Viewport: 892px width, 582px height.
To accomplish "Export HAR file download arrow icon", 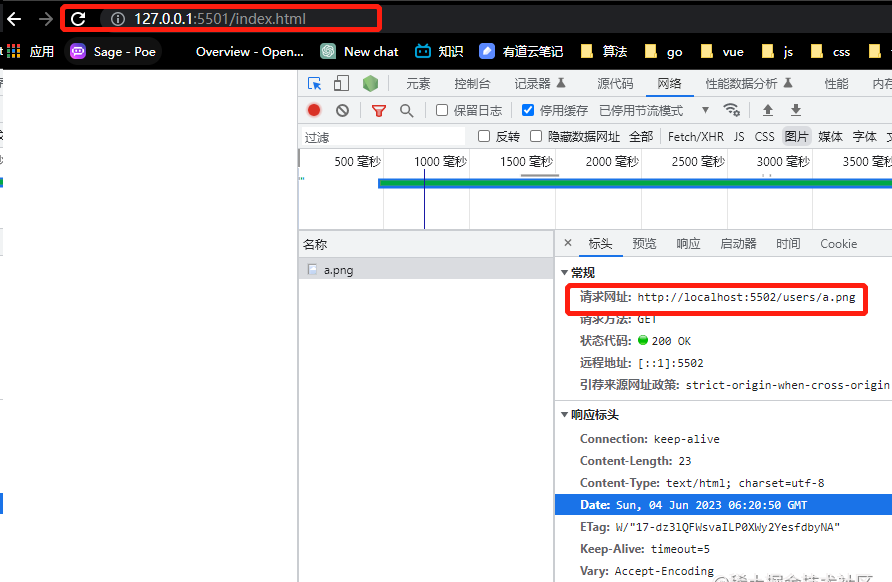I will tap(796, 110).
